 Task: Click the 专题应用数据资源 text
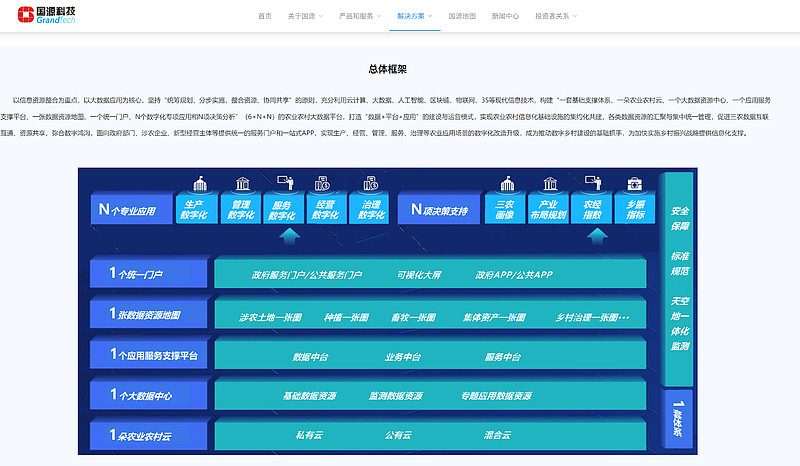coord(496,396)
